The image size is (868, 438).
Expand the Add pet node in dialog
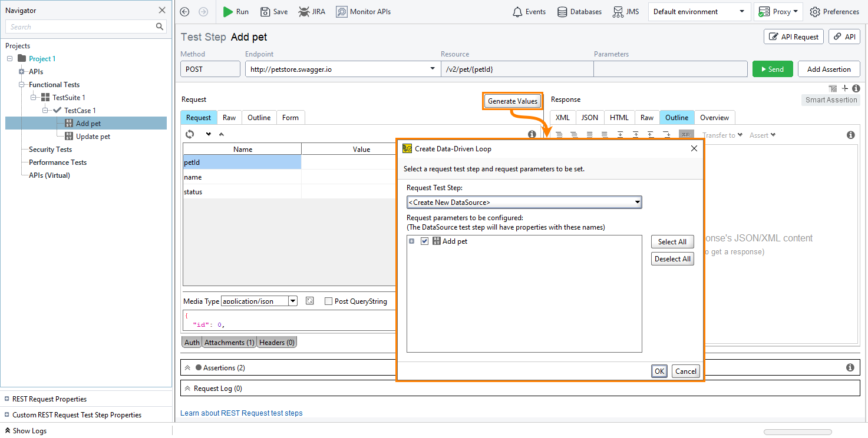point(412,241)
